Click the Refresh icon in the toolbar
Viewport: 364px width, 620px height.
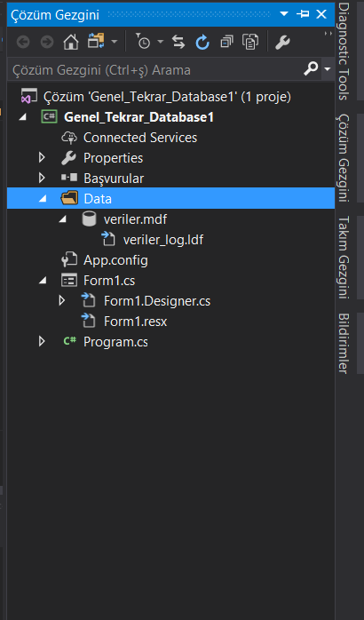202,42
